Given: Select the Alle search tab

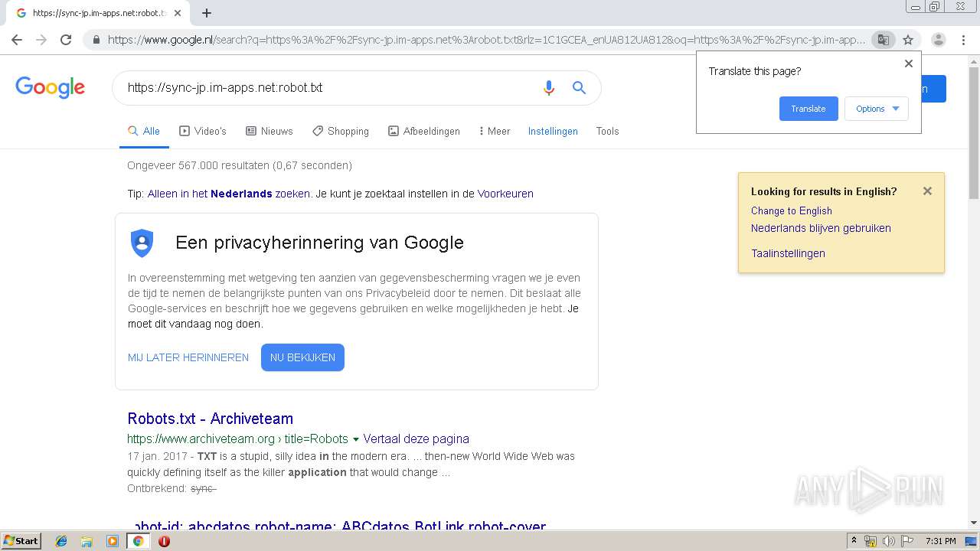Looking at the screenshot, I should [144, 131].
